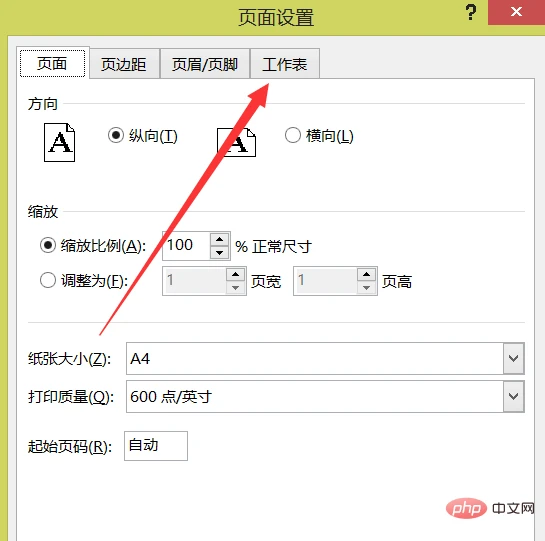Decrease the 缩放比例 value with down arrow
This screenshot has width=545, height=541.
219,252
